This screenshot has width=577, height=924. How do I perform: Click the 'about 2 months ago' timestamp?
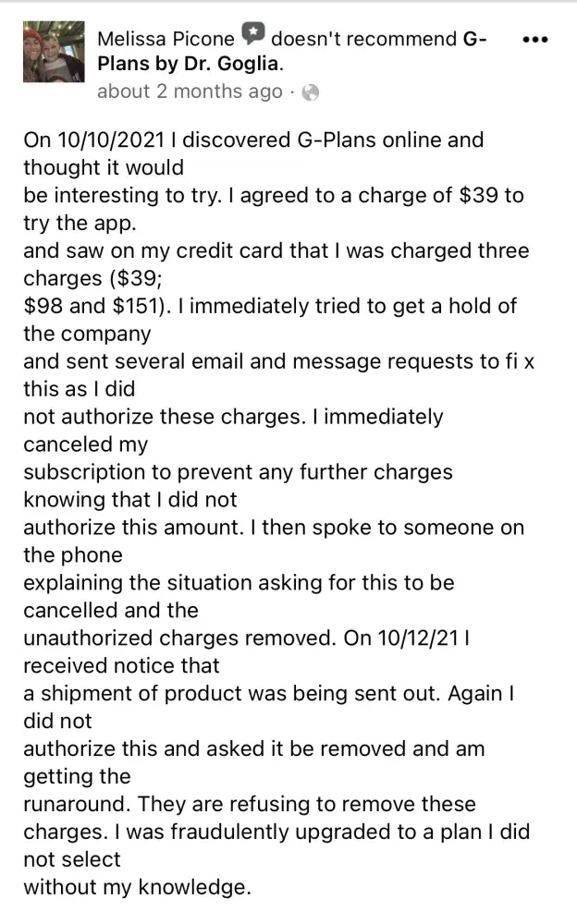click(189, 91)
